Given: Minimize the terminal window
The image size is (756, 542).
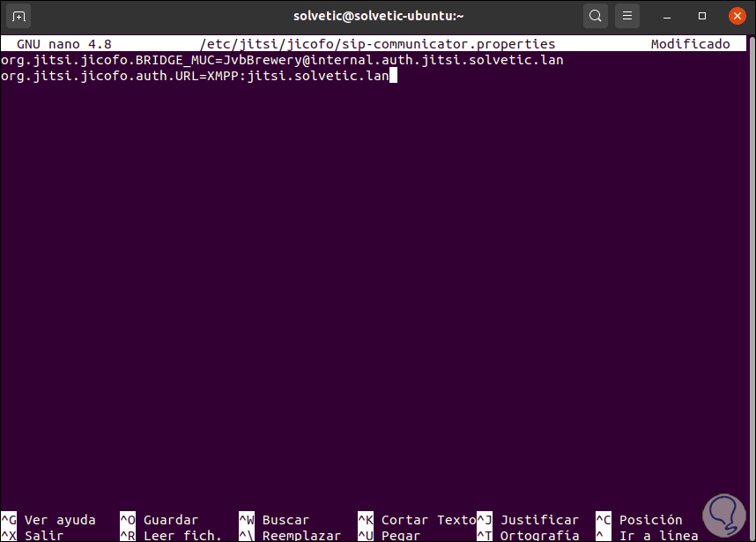Looking at the screenshot, I should click(667, 17).
